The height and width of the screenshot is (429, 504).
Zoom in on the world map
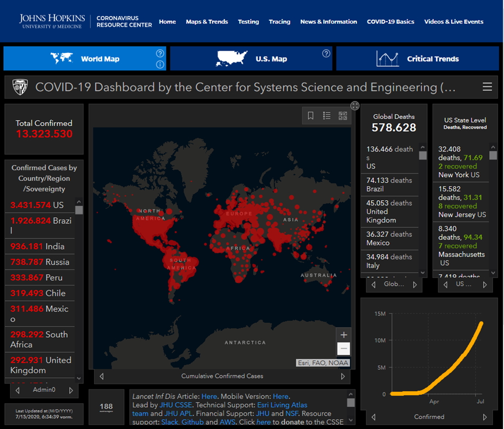tap(343, 335)
